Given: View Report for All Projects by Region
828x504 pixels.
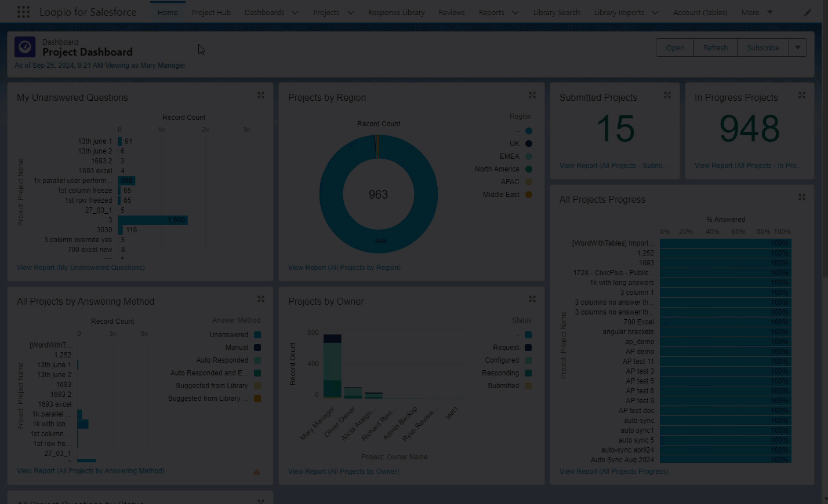Looking at the screenshot, I should coord(344,268).
